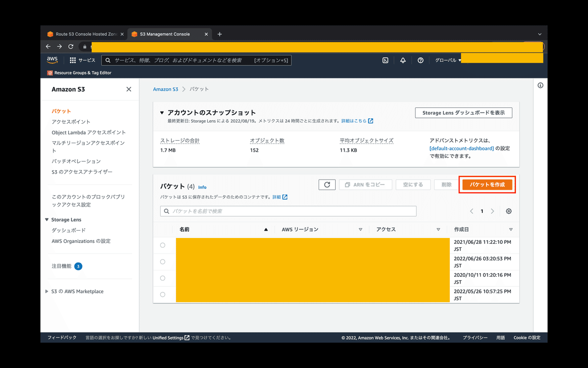Screen dimensions: 588x368
Task: Open the services grid menu
Action: (x=73, y=60)
